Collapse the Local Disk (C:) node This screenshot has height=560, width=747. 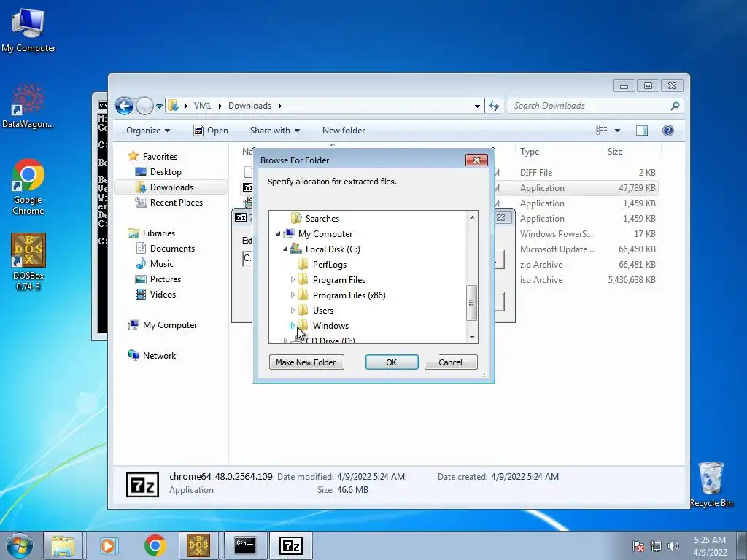click(x=285, y=249)
